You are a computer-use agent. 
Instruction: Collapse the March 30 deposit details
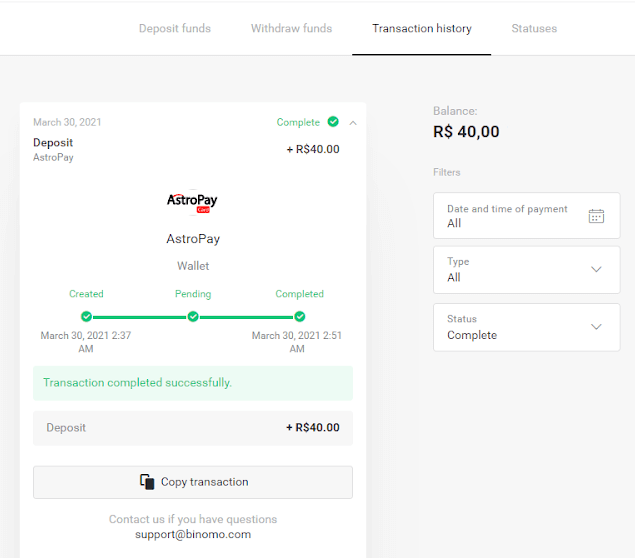tap(353, 123)
